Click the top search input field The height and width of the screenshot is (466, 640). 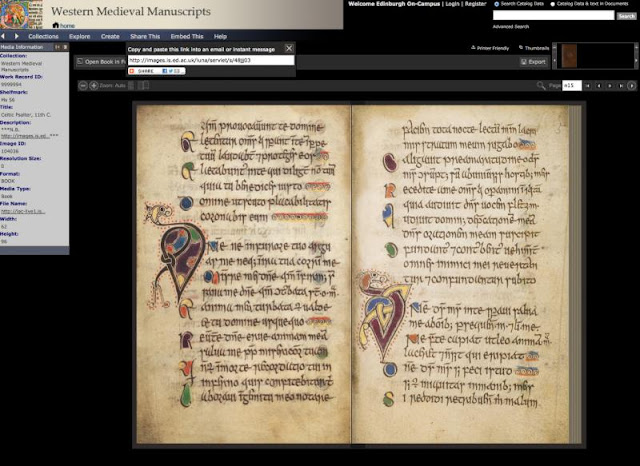tap(553, 16)
